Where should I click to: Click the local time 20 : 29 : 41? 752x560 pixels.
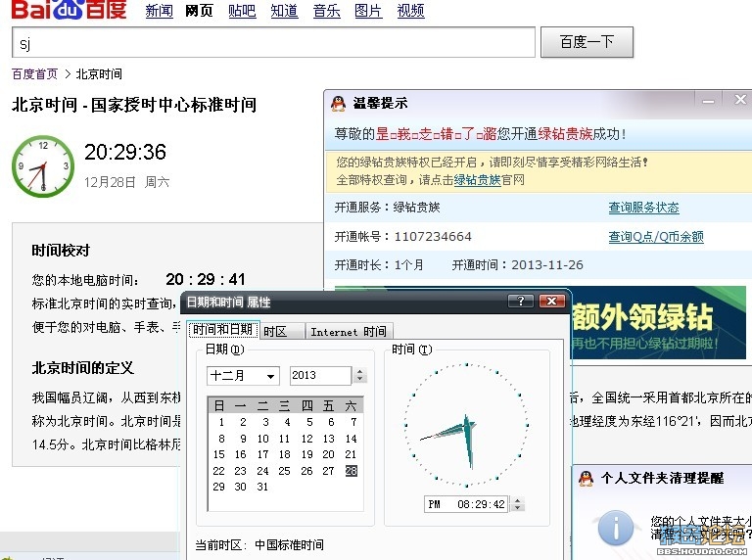pyautogui.click(x=206, y=279)
